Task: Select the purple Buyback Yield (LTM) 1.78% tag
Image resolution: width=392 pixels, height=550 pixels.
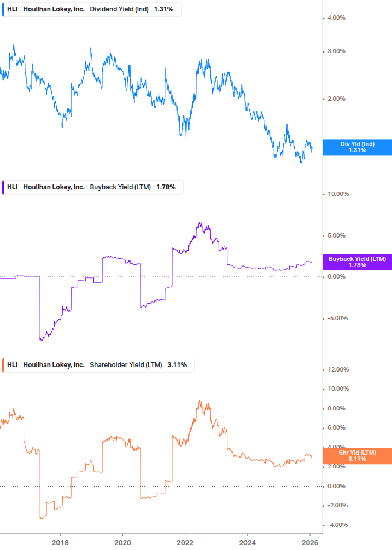Action: coord(357,262)
